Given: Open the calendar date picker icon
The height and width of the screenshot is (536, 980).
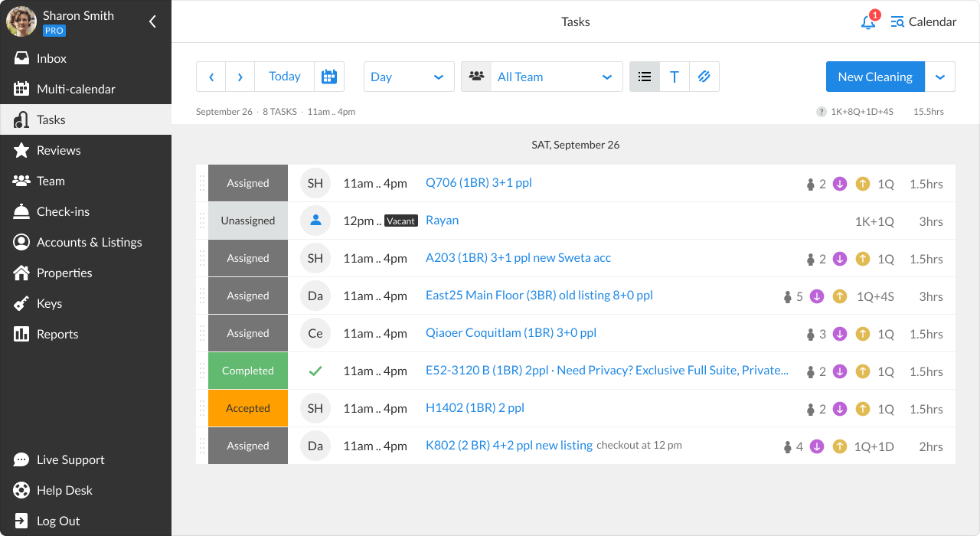Looking at the screenshot, I should [x=329, y=77].
